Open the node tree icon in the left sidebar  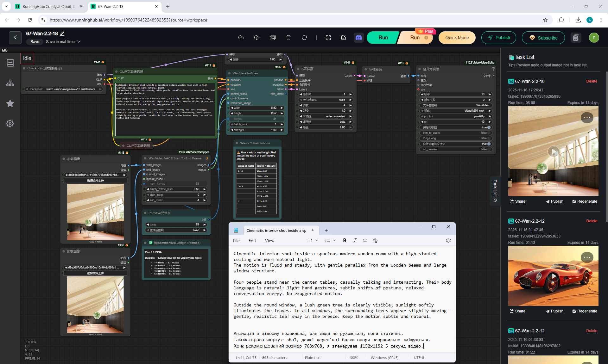click(x=10, y=83)
